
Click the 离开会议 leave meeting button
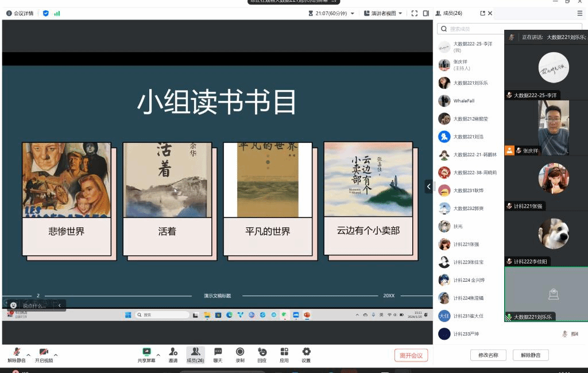[411, 355]
